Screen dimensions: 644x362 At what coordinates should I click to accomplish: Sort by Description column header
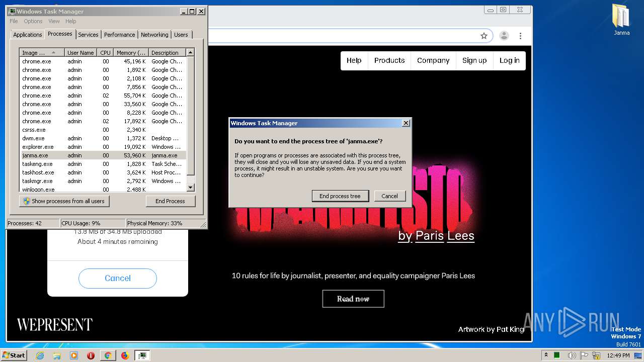point(167,52)
